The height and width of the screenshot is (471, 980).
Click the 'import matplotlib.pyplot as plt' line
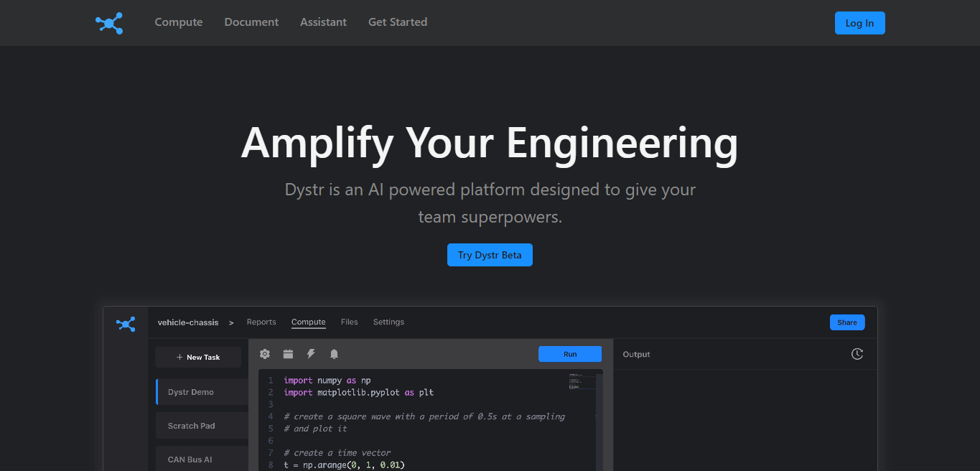coord(358,393)
